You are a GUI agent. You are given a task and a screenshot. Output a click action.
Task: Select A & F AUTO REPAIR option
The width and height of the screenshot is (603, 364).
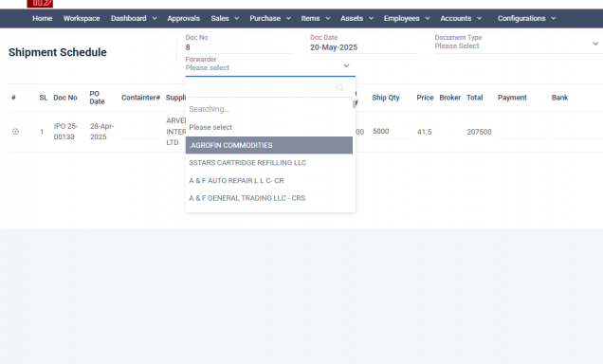[269, 181]
